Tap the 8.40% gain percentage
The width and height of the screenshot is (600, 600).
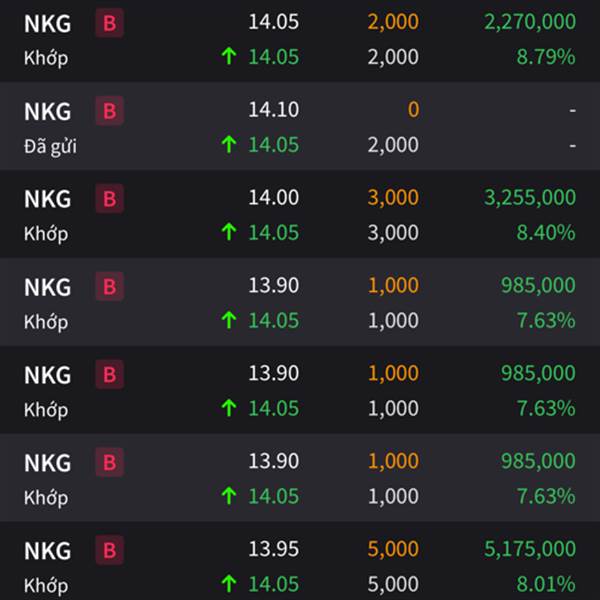click(546, 233)
